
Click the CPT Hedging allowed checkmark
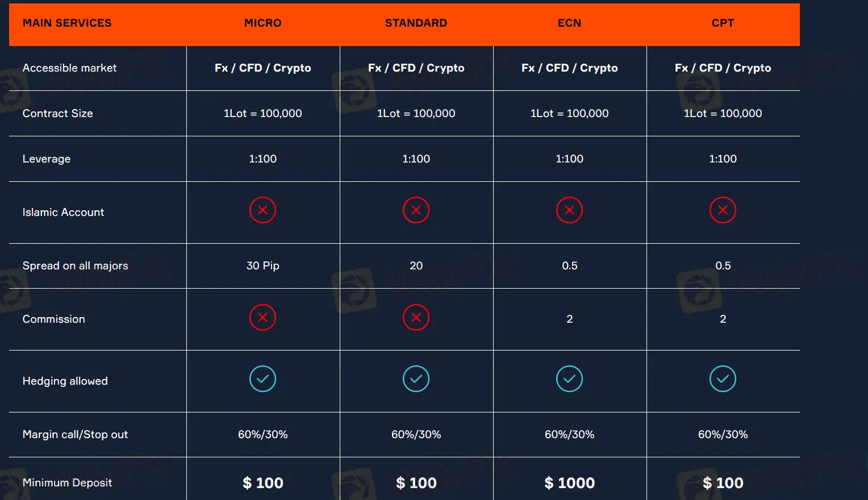point(723,379)
